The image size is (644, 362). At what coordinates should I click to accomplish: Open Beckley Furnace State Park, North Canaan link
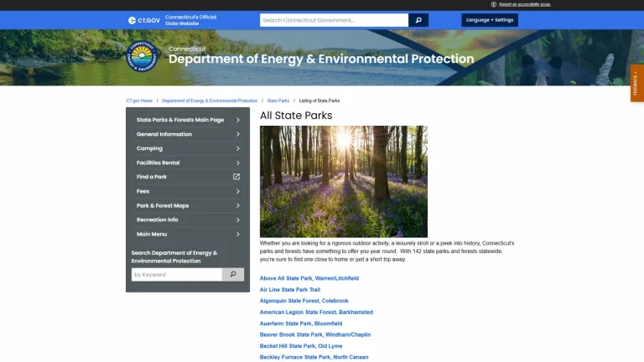(x=314, y=357)
